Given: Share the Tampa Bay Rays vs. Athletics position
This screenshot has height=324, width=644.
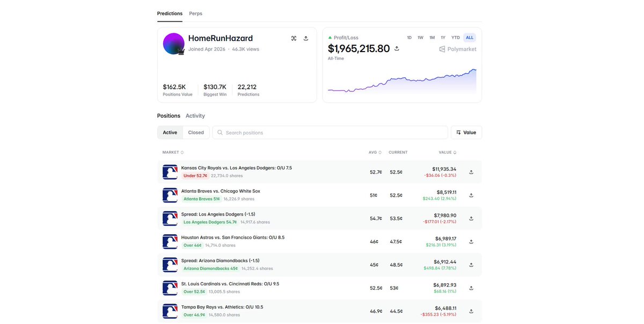Looking at the screenshot, I should [x=471, y=311].
